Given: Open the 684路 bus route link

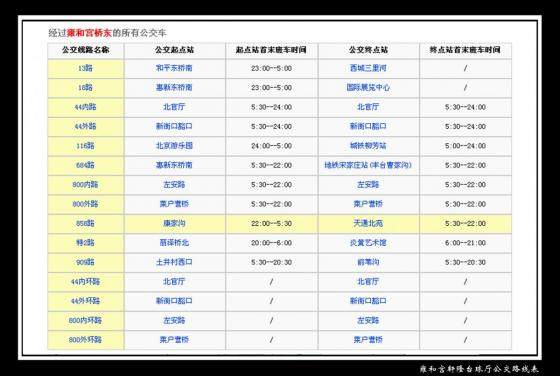Looking at the screenshot, I should pos(85,165).
